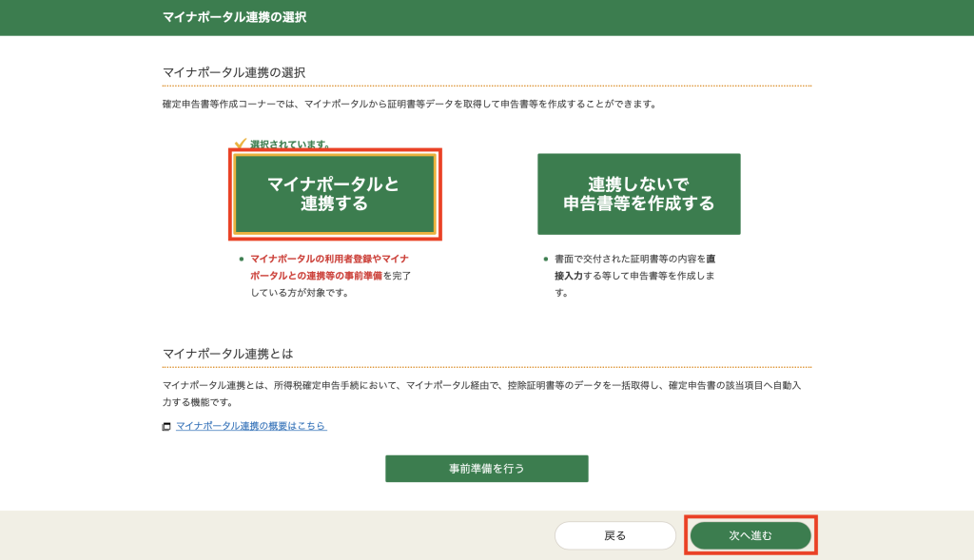The width and height of the screenshot is (974, 560).
Task: Click the 選択されています。 status label
Action: click(290, 145)
